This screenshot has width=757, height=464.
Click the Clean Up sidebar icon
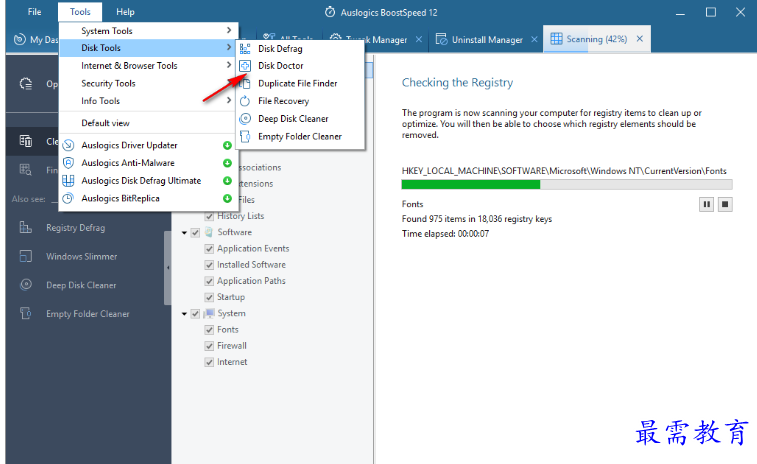(x=26, y=141)
